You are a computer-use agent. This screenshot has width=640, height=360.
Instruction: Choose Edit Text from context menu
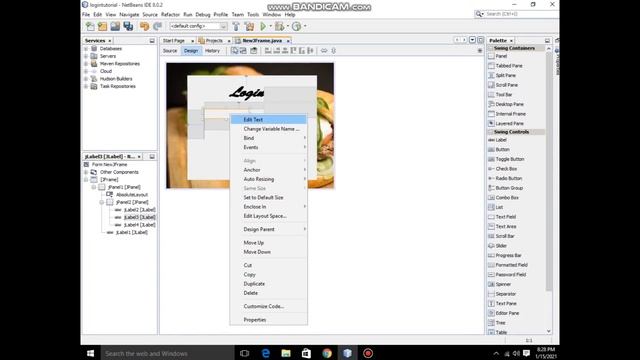tap(268, 120)
